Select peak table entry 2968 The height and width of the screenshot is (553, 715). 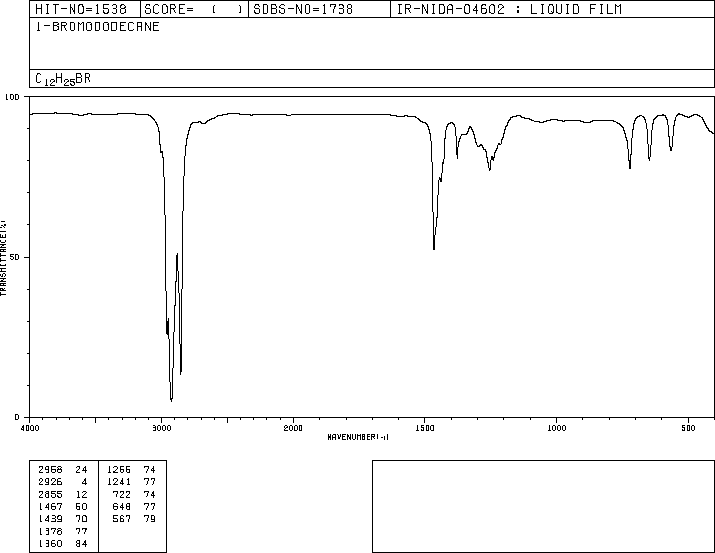(50, 470)
